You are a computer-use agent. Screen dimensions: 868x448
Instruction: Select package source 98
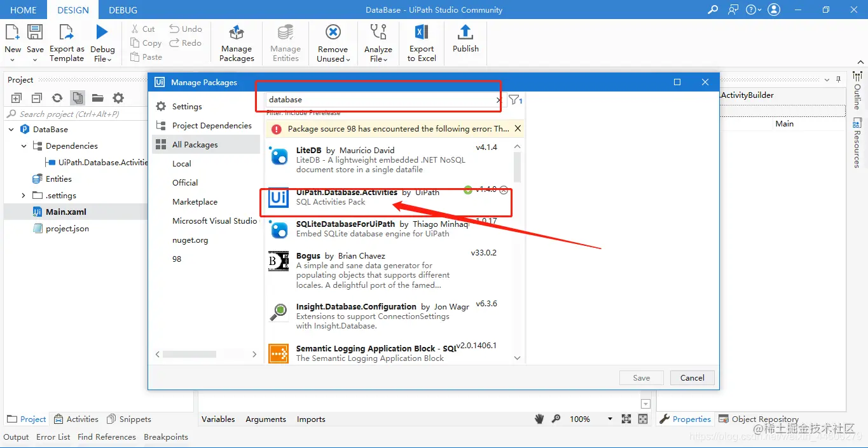click(x=177, y=259)
